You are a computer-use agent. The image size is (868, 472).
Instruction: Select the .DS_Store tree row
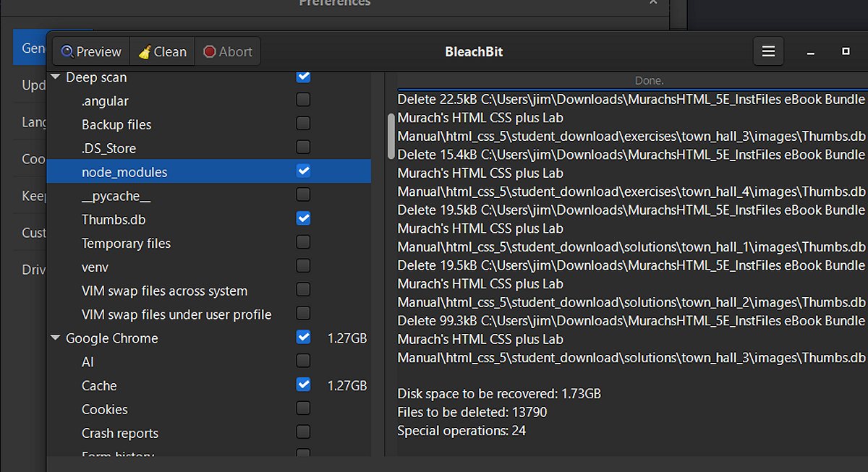click(x=208, y=148)
